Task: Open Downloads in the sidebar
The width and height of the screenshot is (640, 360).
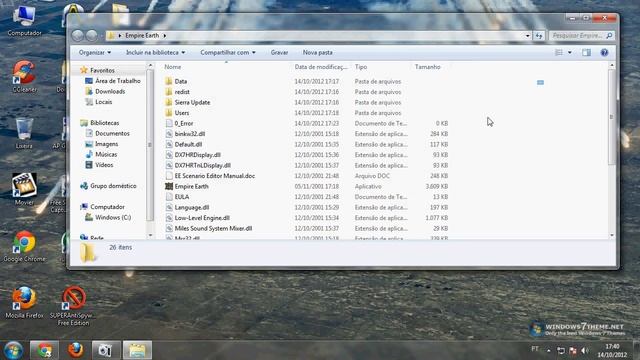Action: point(110,91)
